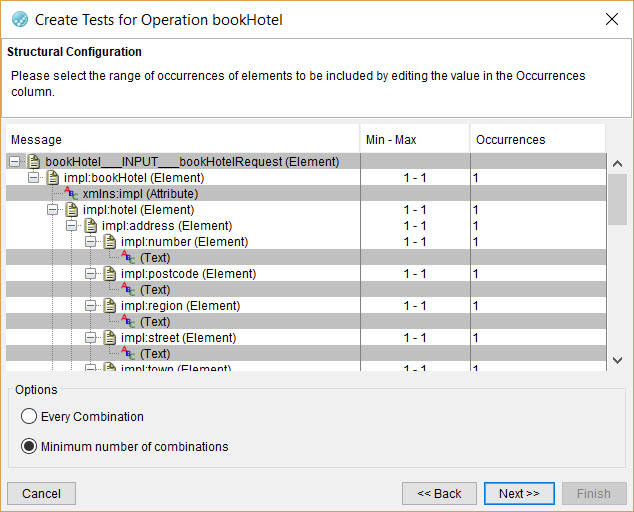Viewport: 634px width, 512px height.
Task: Select the Every Combination option
Action: coord(29,416)
